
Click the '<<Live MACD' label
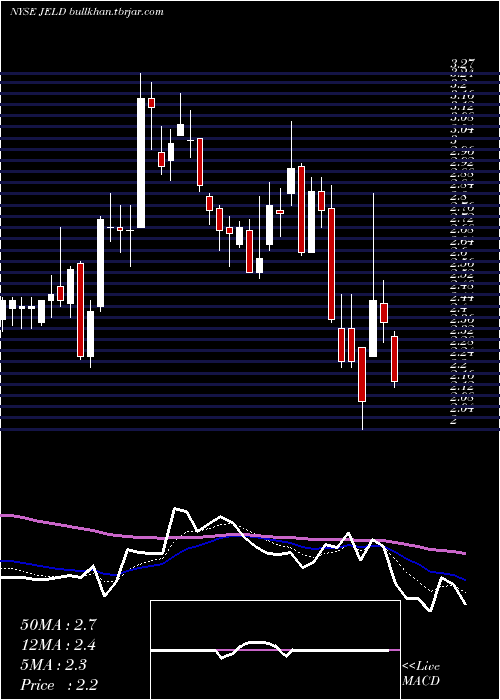point(421,674)
